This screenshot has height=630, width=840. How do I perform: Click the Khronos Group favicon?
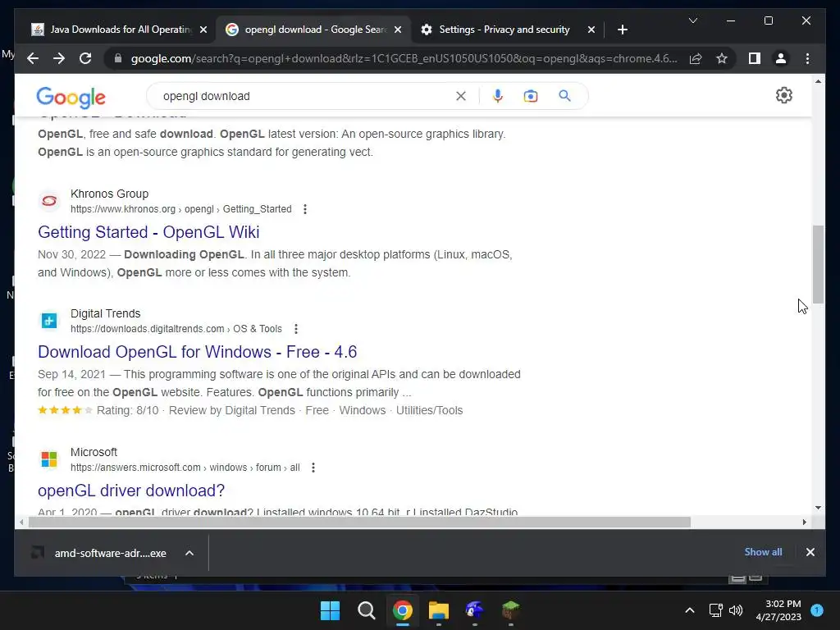(x=49, y=201)
